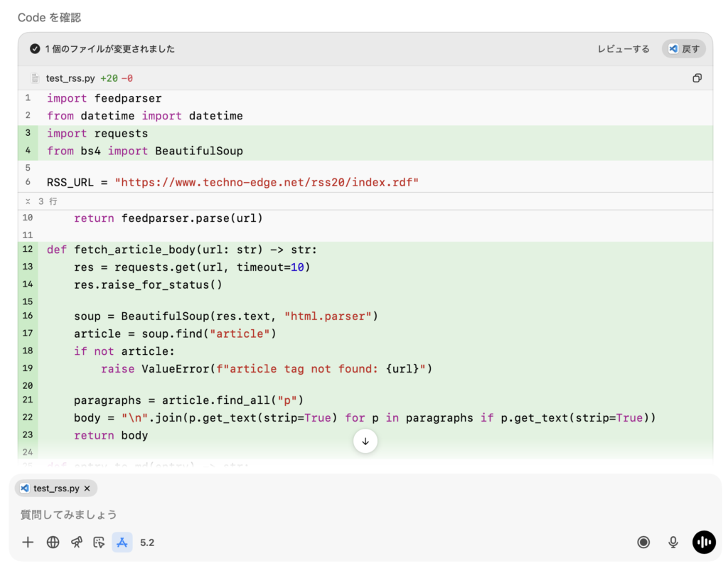Click the レビューする button
The width and height of the screenshot is (728, 566).
click(x=623, y=49)
